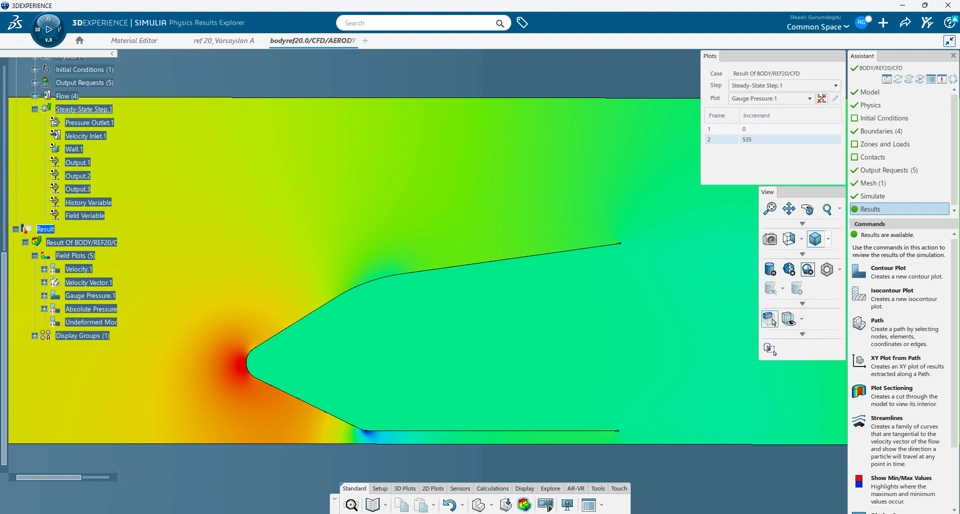Click the Mesh (1) step in Assistant
Image resolution: width=960 pixels, height=514 pixels.
coord(872,183)
